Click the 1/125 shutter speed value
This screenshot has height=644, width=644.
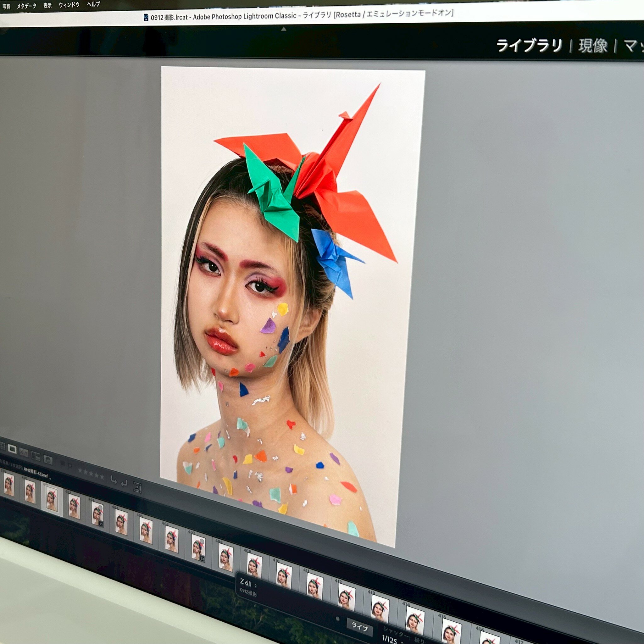(x=390, y=639)
